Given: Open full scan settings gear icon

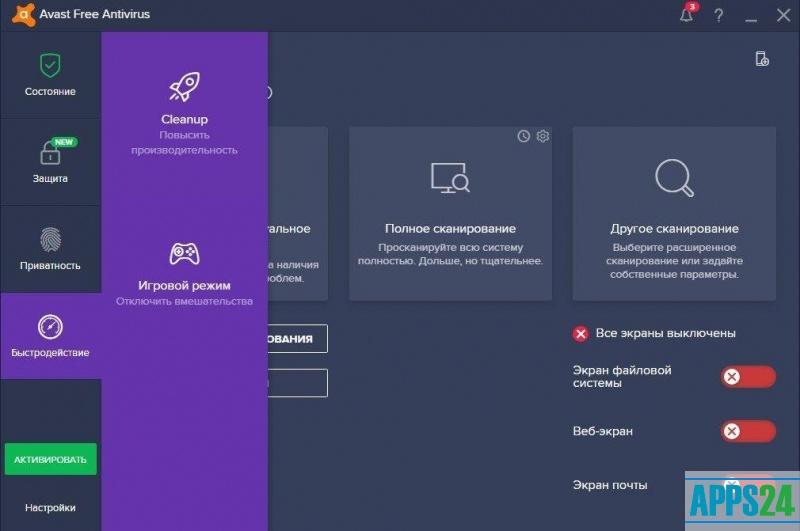Looking at the screenshot, I should [x=543, y=136].
